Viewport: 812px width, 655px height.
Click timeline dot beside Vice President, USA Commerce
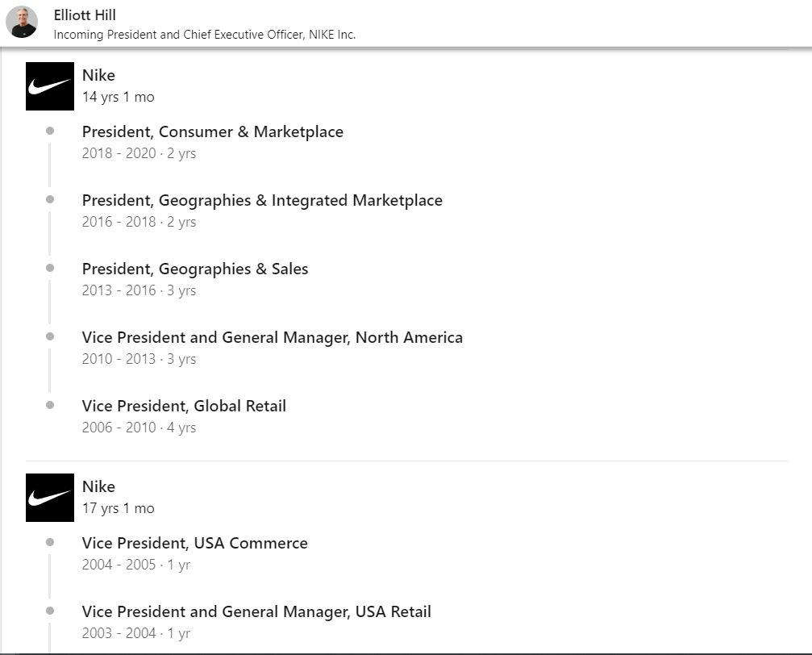point(50,542)
